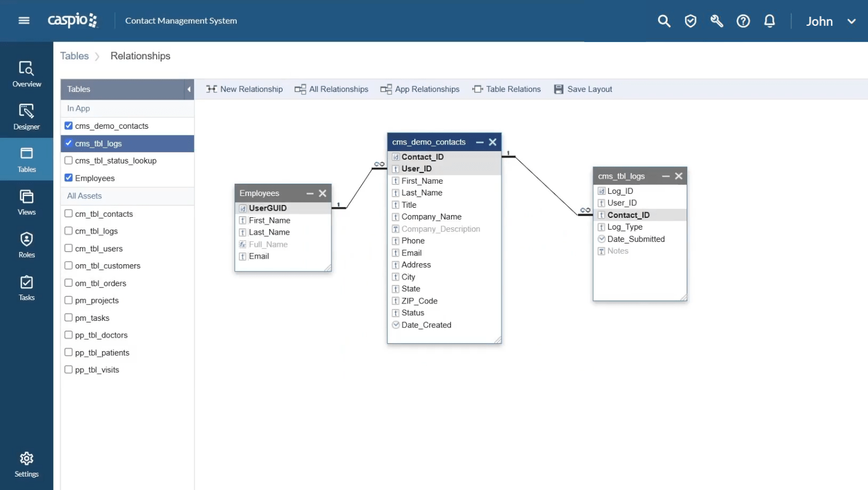868x490 pixels.
Task: Open the search icon in the top bar
Action: point(664,21)
